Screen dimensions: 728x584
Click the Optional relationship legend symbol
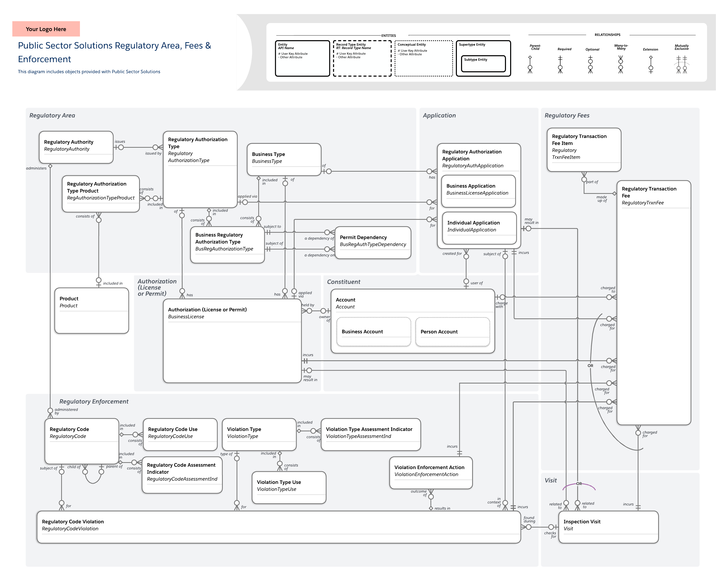tap(590, 64)
